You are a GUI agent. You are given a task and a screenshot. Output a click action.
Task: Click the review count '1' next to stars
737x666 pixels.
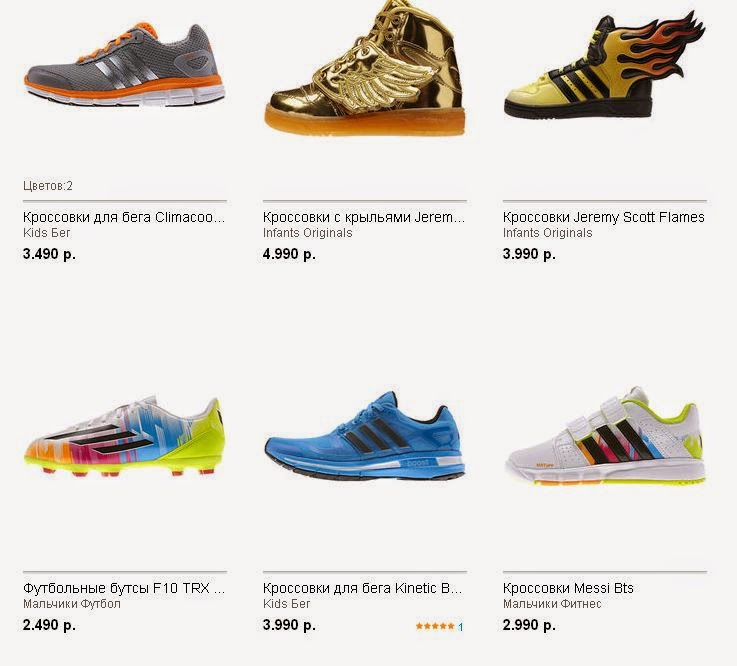click(x=461, y=627)
